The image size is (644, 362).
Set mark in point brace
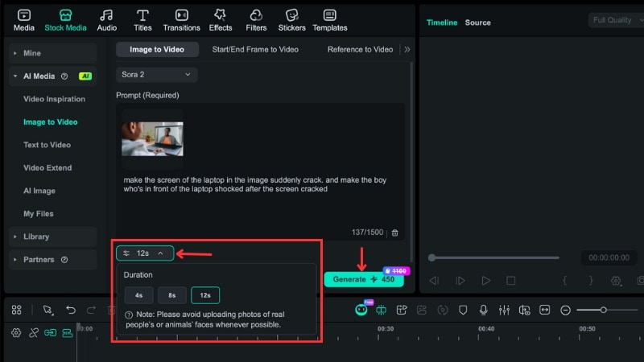pos(565,281)
